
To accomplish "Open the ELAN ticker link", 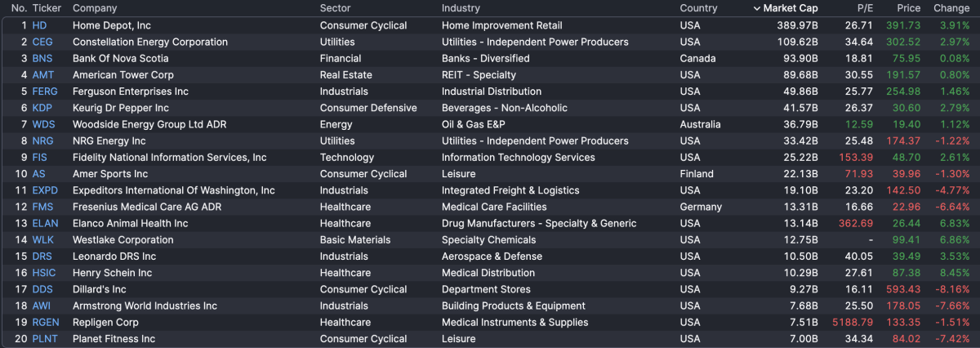I will click(x=45, y=223).
